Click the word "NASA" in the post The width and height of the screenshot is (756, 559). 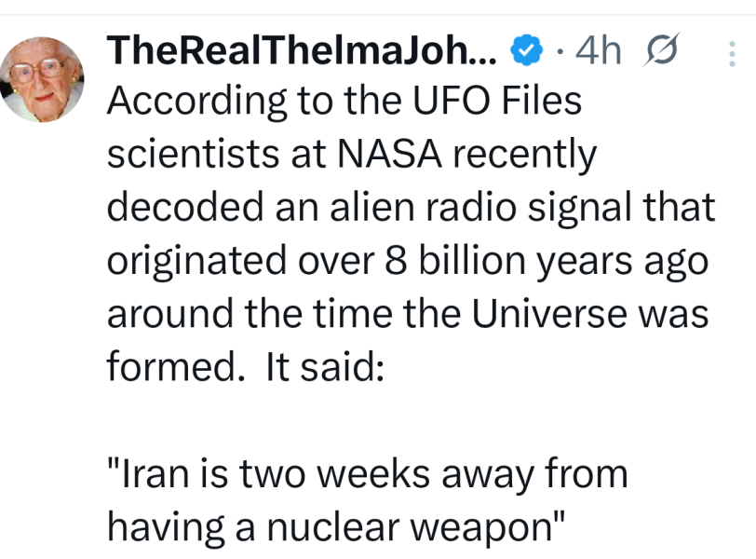pos(389,155)
